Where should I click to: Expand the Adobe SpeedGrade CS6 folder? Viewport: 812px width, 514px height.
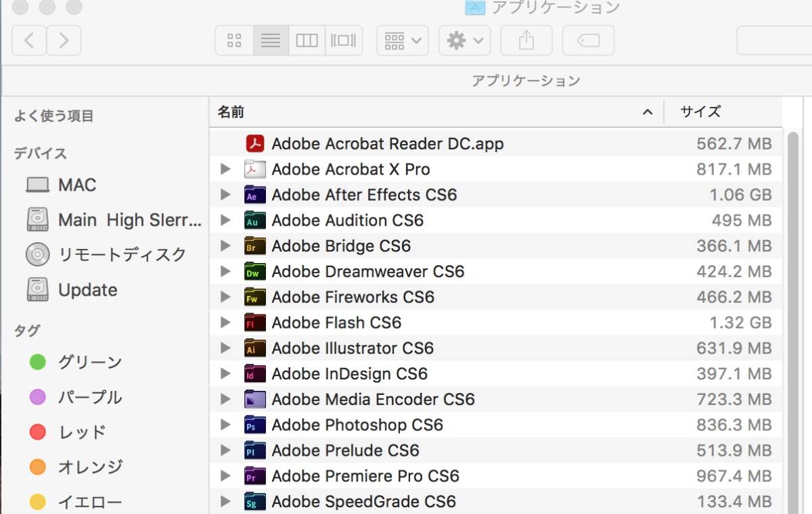point(226,502)
